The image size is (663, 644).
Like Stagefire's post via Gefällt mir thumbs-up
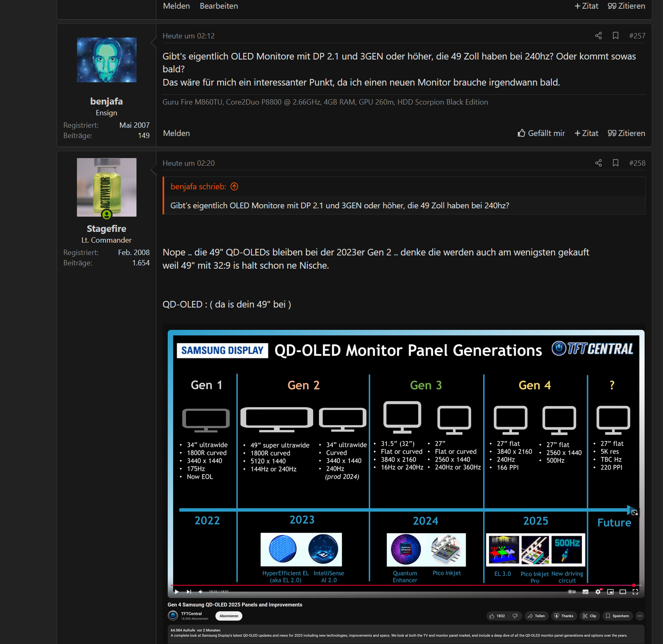coord(541,133)
